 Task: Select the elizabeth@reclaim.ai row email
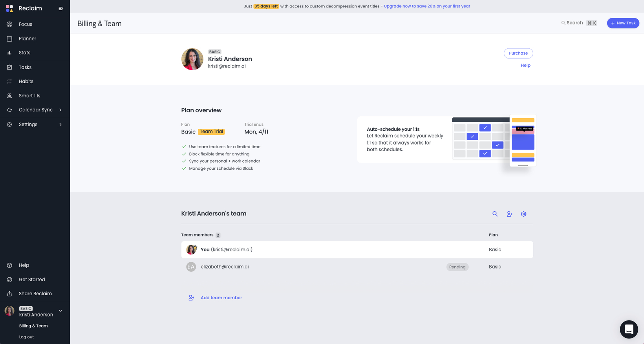(x=225, y=267)
